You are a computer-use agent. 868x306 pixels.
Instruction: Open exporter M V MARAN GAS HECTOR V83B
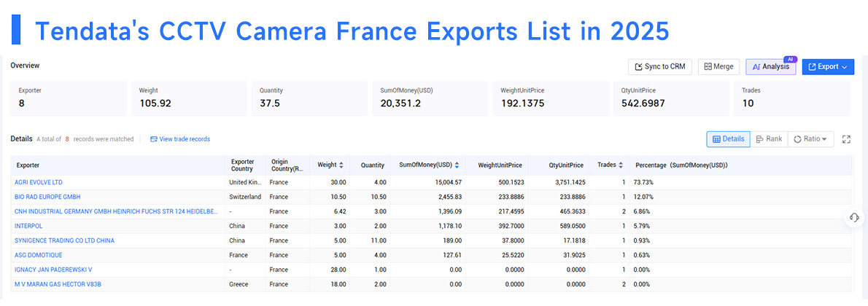pyautogui.click(x=58, y=284)
